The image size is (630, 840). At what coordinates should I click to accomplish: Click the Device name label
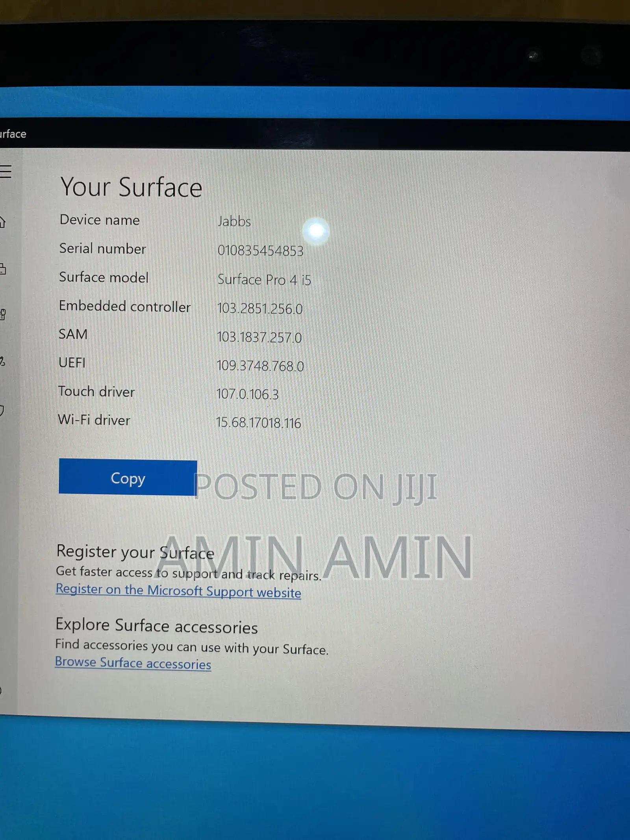[100, 220]
